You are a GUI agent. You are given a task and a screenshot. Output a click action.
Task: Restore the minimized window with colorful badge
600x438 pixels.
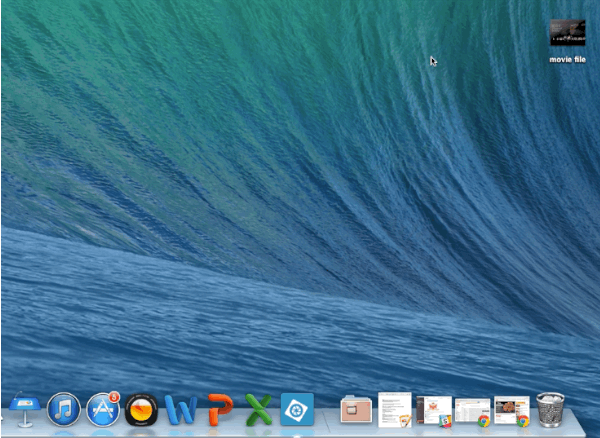tap(434, 411)
